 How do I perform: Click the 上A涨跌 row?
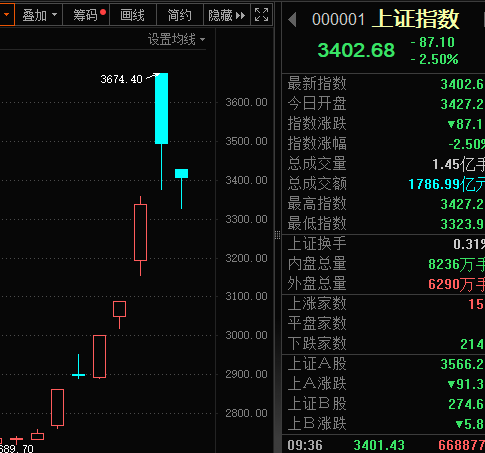pyautogui.click(x=383, y=384)
